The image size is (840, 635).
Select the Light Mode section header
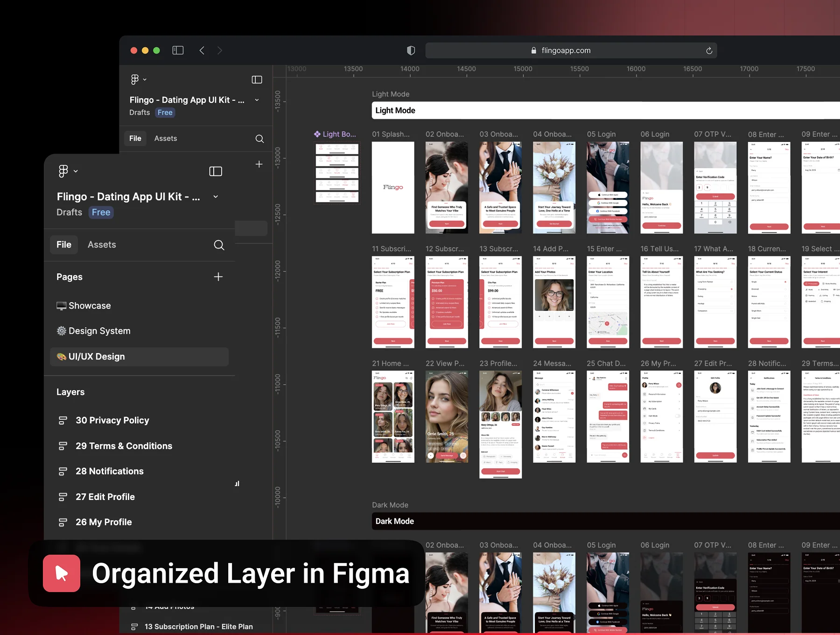pyautogui.click(x=606, y=111)
